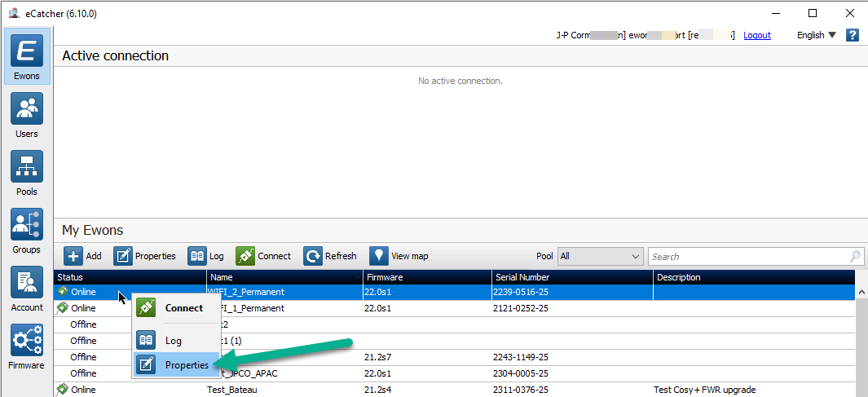868x397 pixels.
Task: Open the Ewons section in sidebar
Action: (x=27, y=56)
